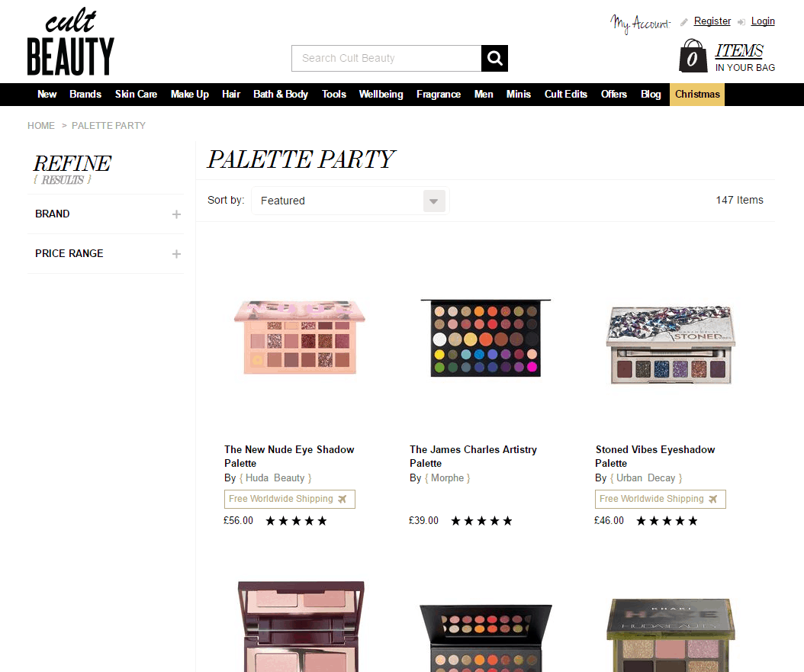Expand the PRICE RANGE filter plus
The image size is (804, 672).
[176, 254]
